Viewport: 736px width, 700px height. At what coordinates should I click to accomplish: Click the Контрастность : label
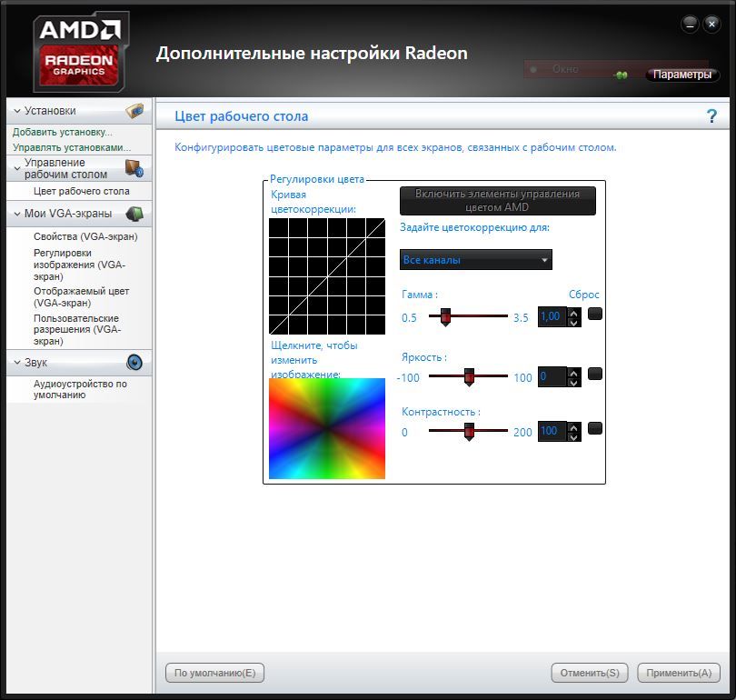click(442, 412)
